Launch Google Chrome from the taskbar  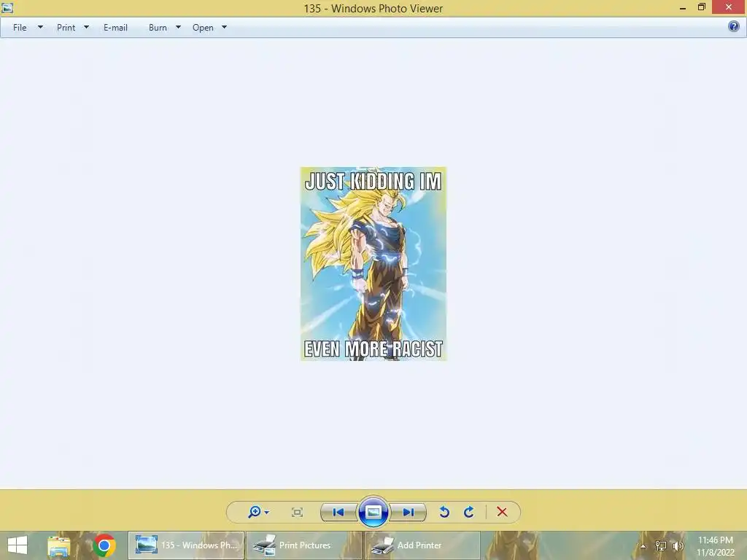click(x=104, y=545)
